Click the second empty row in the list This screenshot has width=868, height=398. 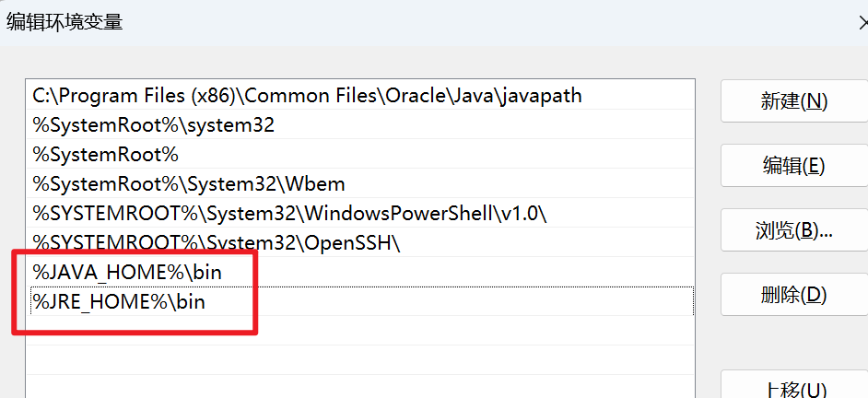click(359, 360)
